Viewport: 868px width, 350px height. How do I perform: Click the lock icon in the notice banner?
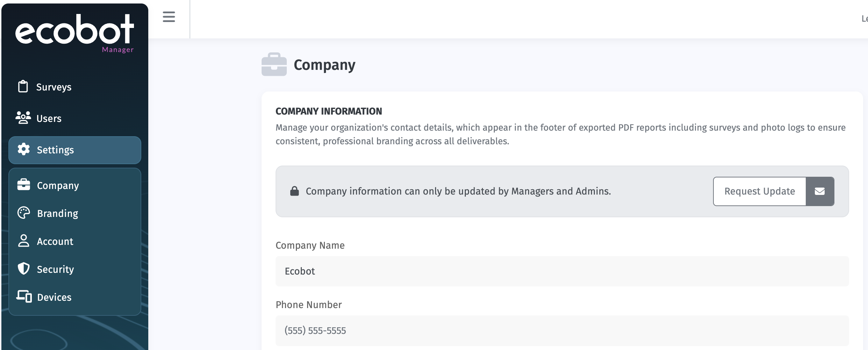coord(294,191)
